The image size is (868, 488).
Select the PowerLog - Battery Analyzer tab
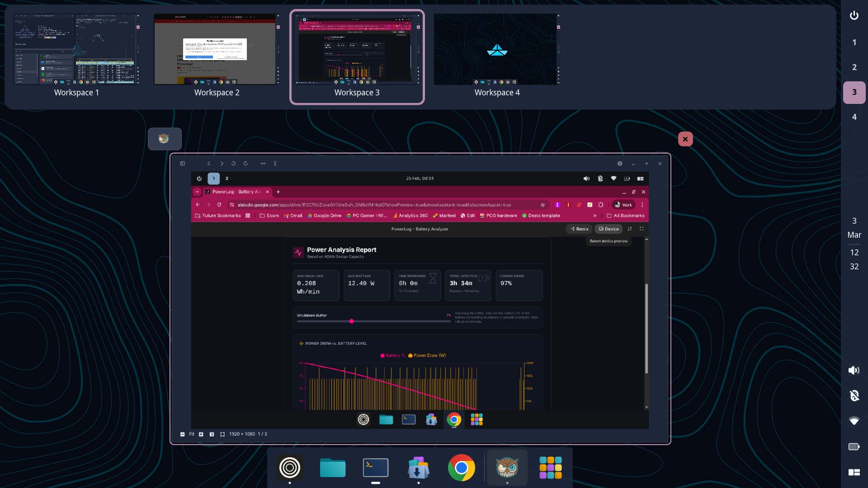click(x=235, y=192)
